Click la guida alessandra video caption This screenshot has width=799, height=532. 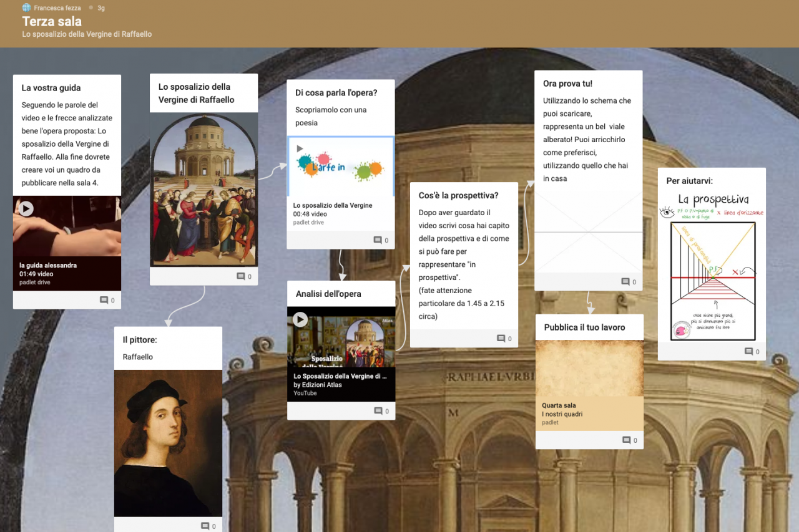pos(48,266)
